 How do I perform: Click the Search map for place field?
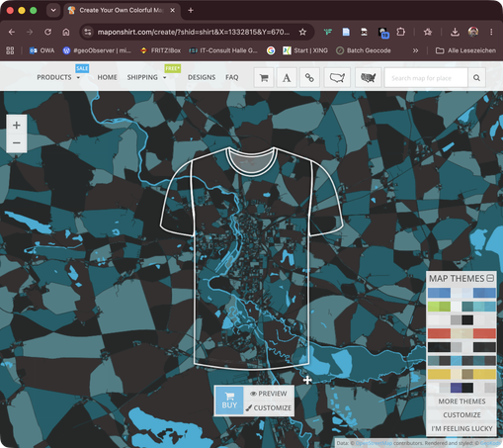pyautogui.click(x=426, y=78)
